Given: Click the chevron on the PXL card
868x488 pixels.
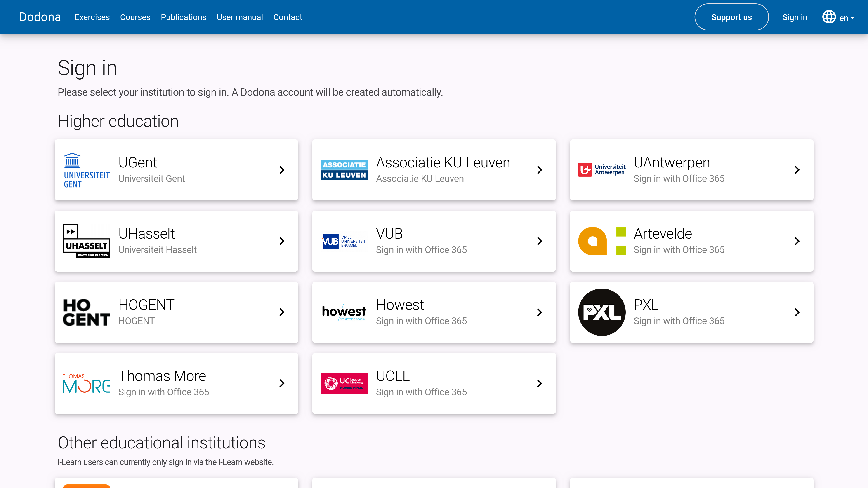Looking at the screenshot, I should (797, 312).
